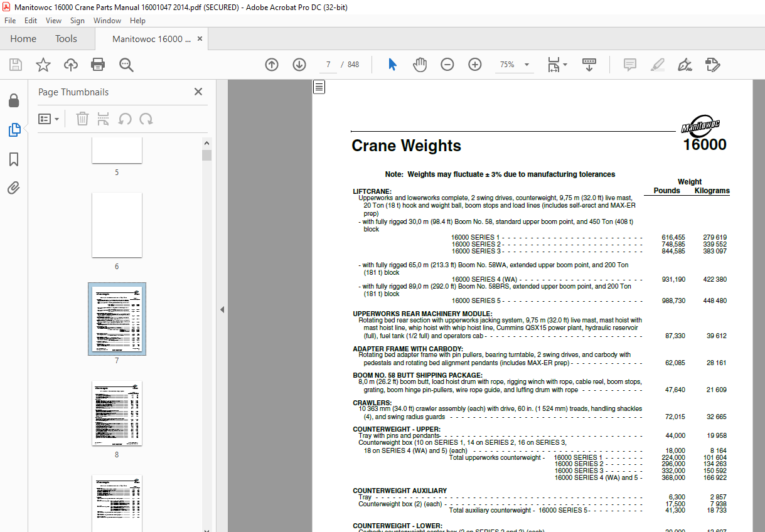Activate the hand pan tool
Screen dimensions: 765x532
[x=420, y=65]
